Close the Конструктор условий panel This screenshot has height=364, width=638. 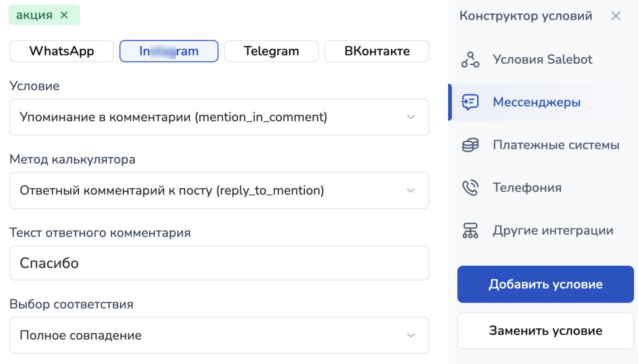click(x=615, y=16)
